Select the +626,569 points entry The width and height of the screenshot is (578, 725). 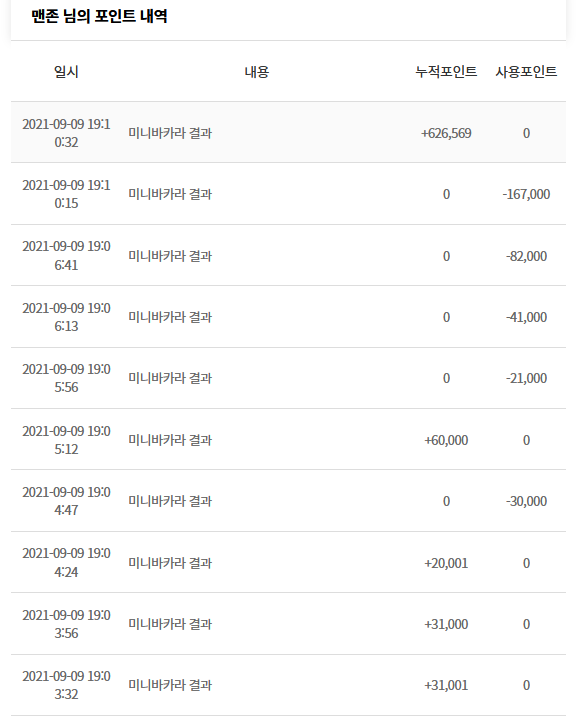[x=446, y=133]
